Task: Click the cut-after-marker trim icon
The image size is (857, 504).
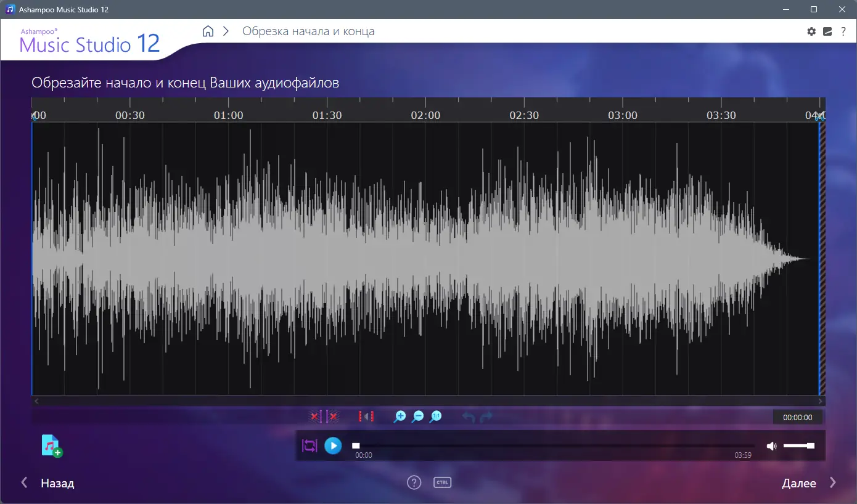Action: [x=333, y=417]
